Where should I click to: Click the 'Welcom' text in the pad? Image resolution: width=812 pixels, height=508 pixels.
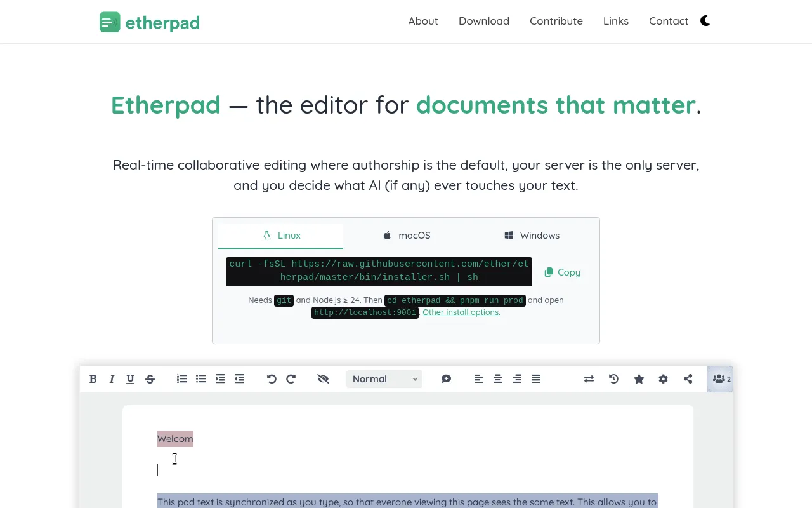point(175,439)
